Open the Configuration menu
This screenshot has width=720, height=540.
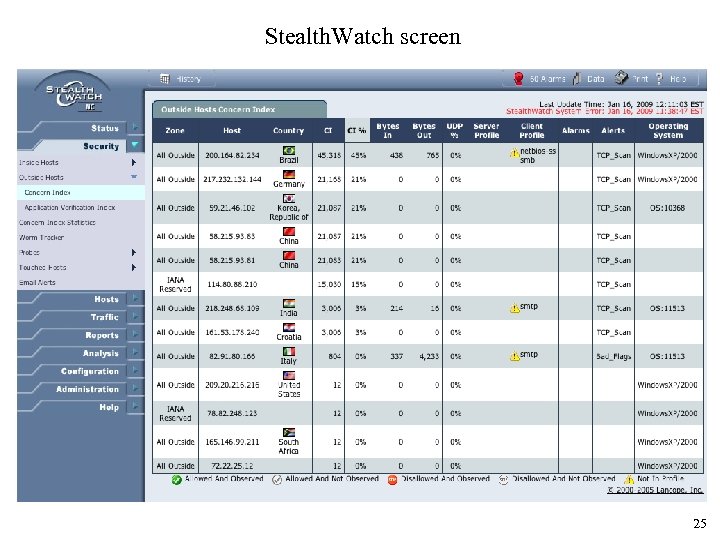[90, 371]
